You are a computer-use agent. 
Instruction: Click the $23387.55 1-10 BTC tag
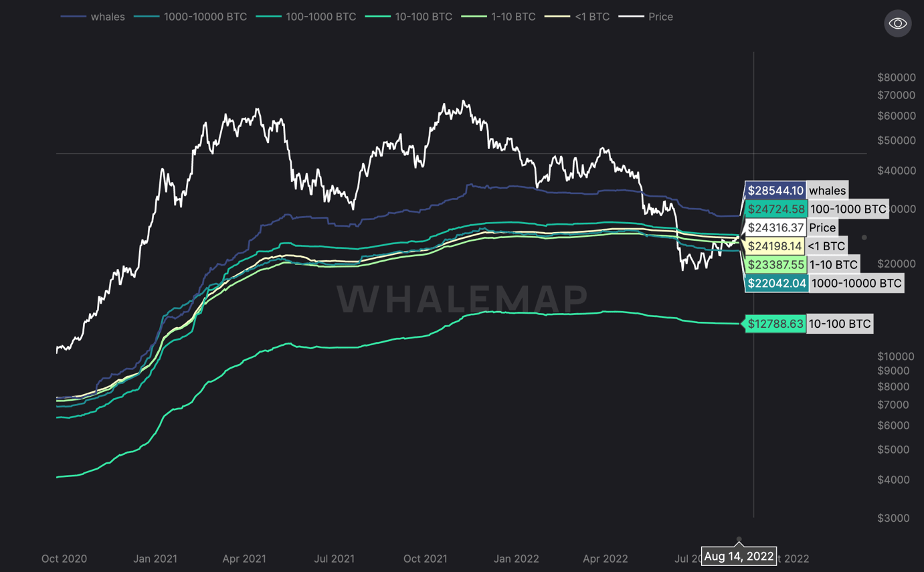tap(775, 264)
